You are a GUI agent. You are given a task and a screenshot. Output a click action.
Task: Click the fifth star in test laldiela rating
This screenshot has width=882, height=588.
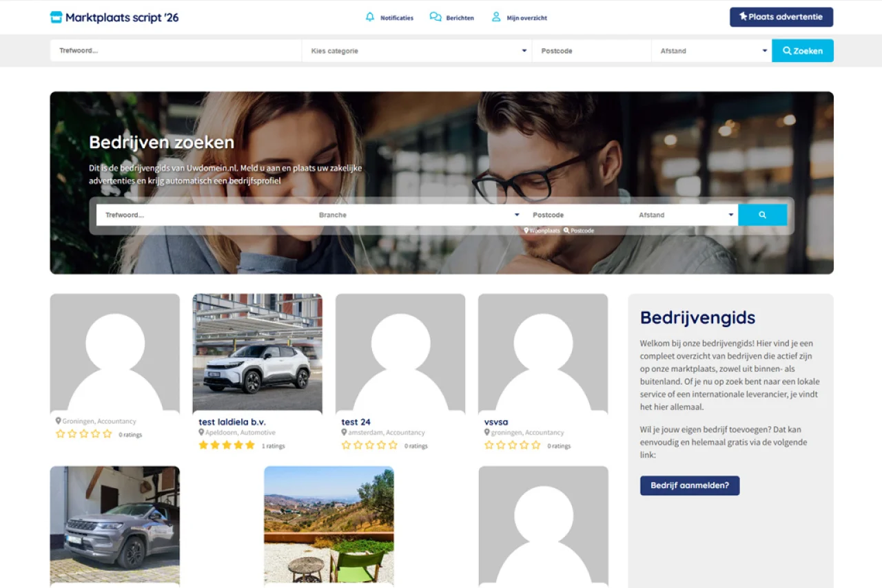click(249, 445)
